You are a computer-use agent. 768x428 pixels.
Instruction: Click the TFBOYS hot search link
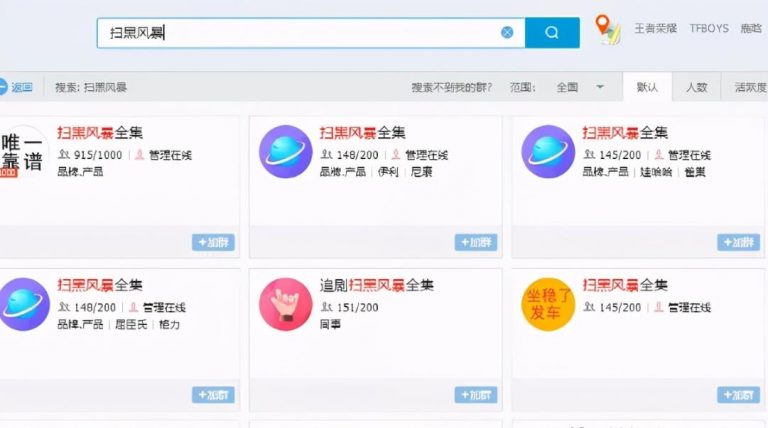click(x=709, y=29)
